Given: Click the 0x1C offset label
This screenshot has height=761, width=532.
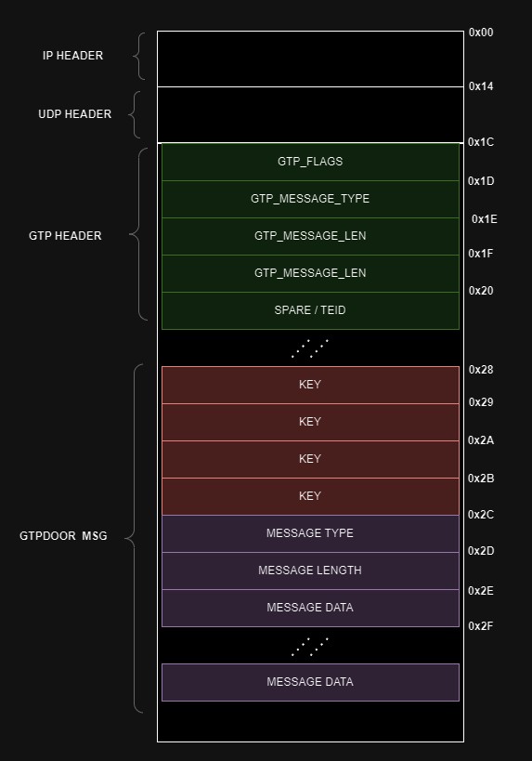Looking at the screenshot, I should coord(481,142).
